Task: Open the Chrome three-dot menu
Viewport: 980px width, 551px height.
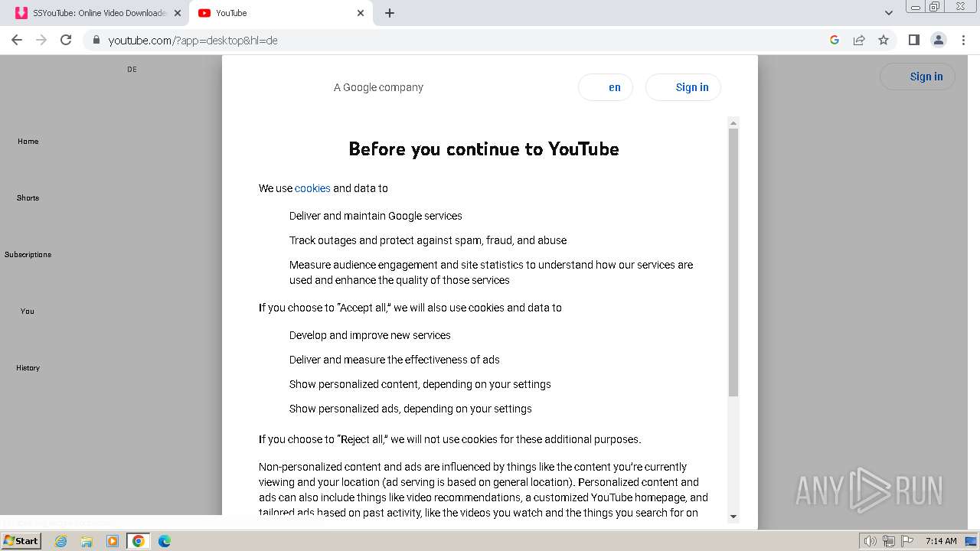Action: pyautogui.click(x=963, y=40)
